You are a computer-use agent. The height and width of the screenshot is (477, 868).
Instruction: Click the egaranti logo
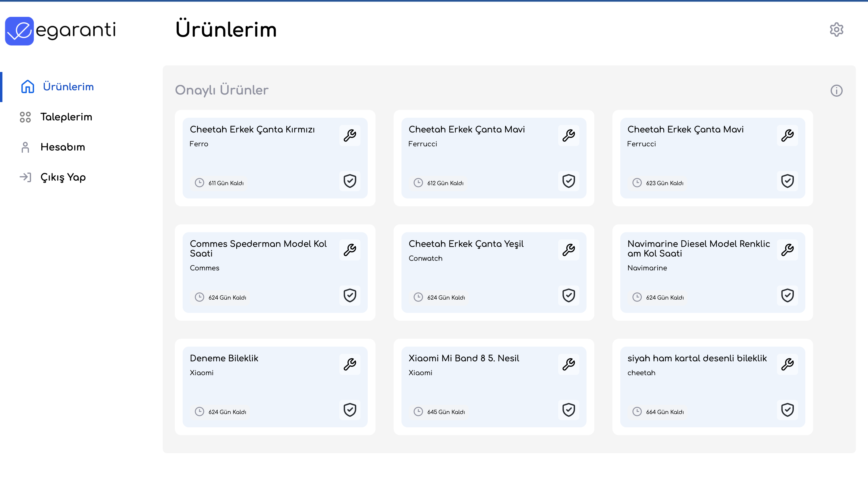coord(61,30)
